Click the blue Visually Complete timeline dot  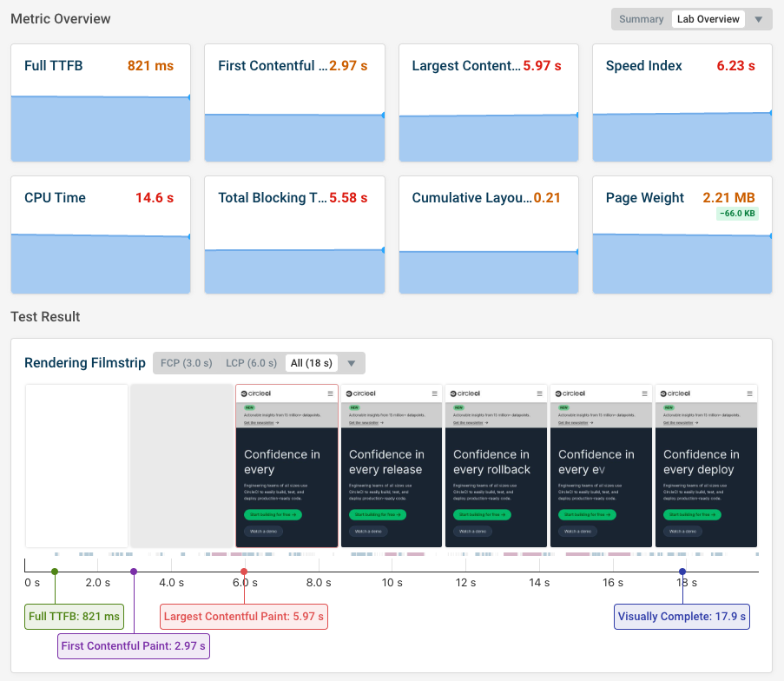point(682,572)
